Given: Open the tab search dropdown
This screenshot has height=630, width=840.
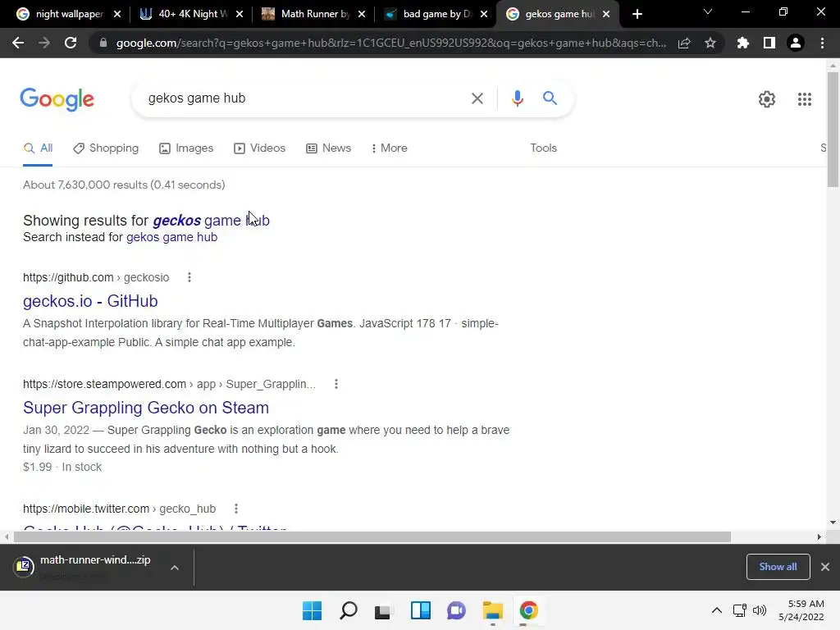Looking at the screenshot, I should point(708,11).
